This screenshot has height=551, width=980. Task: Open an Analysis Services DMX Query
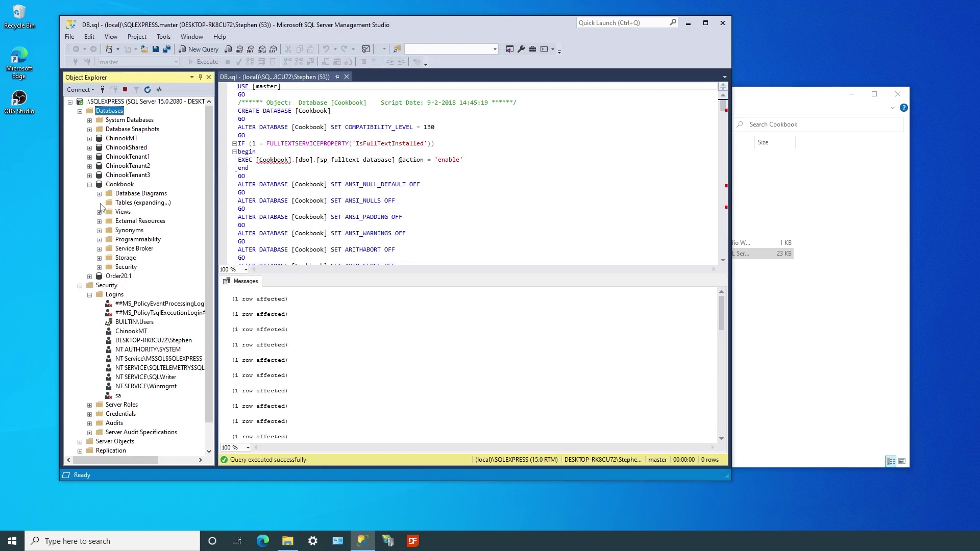click(x=251, y=49)
